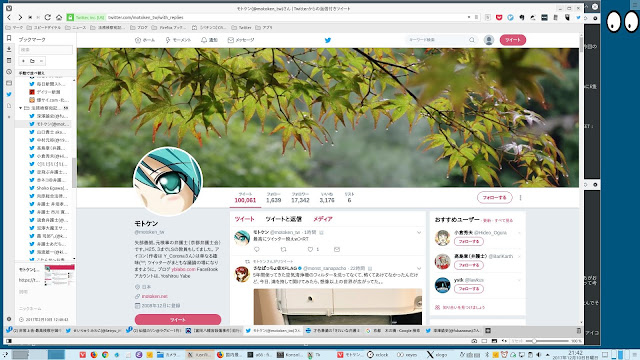Screen dimensions: 640x360
Task: Open the ブログ bookmark bar folder
Action: pyautogui.click(x=139, y=28)
